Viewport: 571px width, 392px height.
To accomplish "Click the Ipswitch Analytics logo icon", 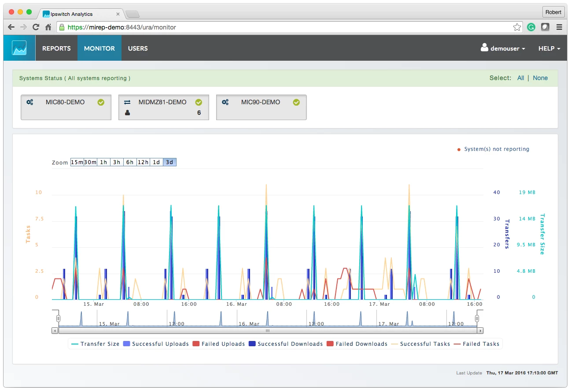I will pyautogui.click(x=19, y=48).
